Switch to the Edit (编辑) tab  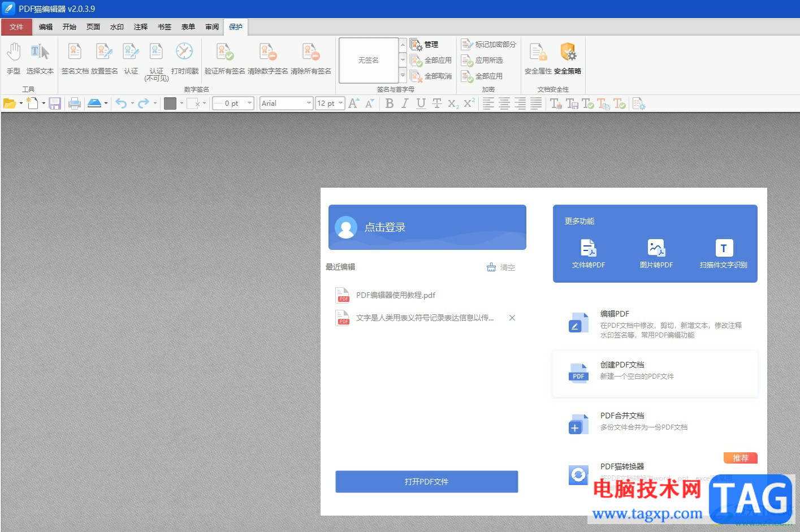[x=46, y=27]
